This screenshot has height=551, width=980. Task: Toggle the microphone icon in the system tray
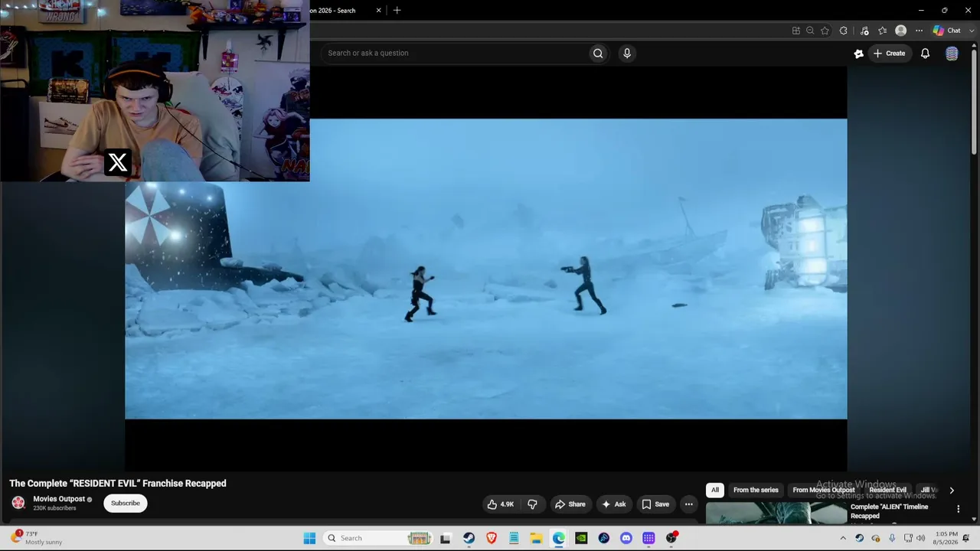[x=892, y=538]
